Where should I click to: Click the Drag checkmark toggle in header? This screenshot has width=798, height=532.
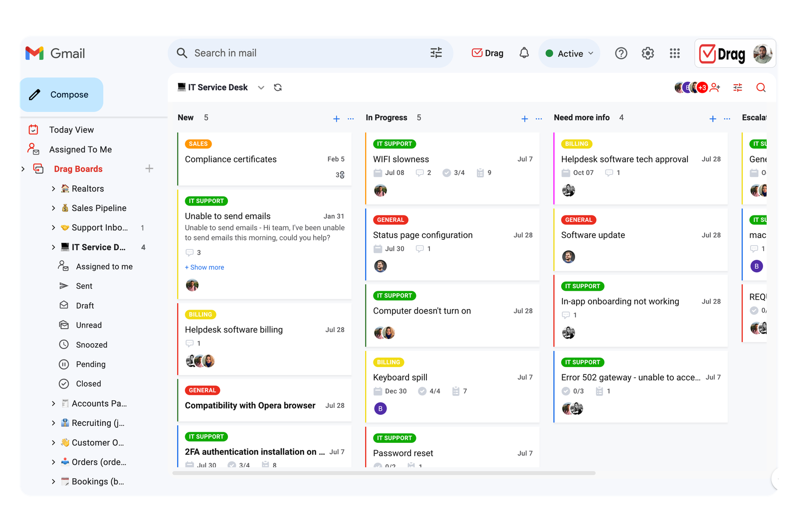coord(487,53)
